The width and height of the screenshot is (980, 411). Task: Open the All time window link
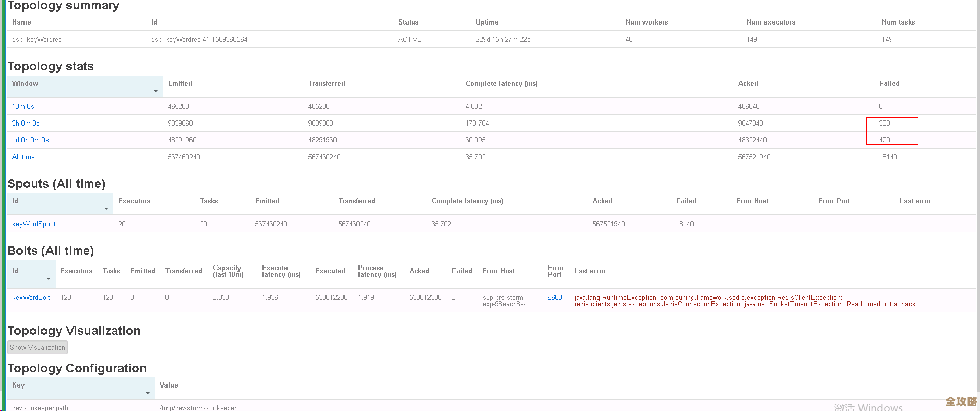pos(23,157)
